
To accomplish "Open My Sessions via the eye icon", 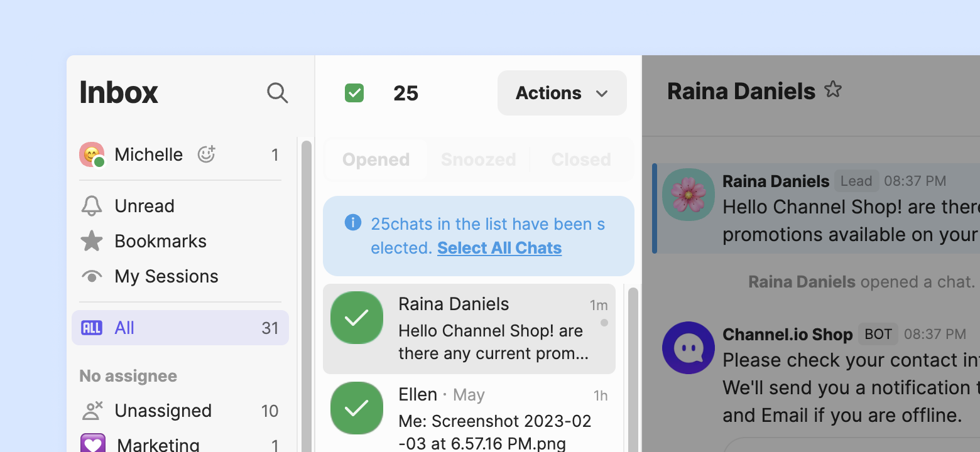I will (x=92, y=276).
